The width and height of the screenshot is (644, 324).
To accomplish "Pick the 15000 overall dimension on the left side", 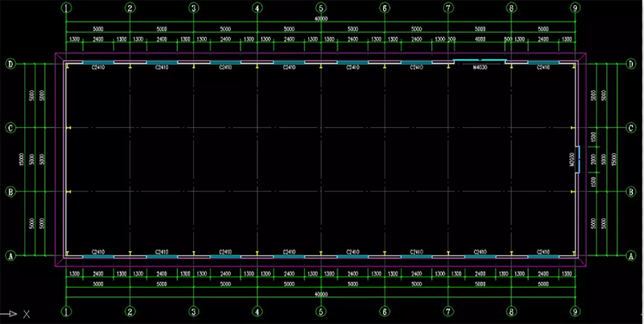I will point(21,160).
